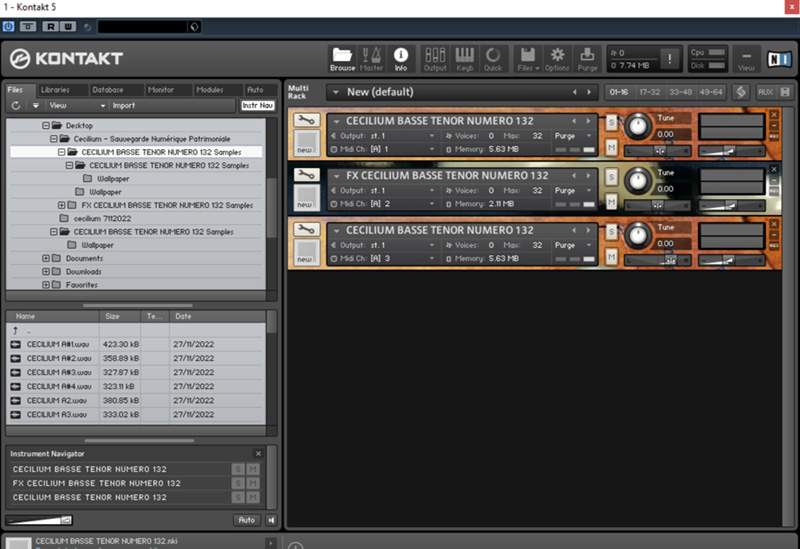Mute the third instrument on Midi Ch 3

click(611, 257)
